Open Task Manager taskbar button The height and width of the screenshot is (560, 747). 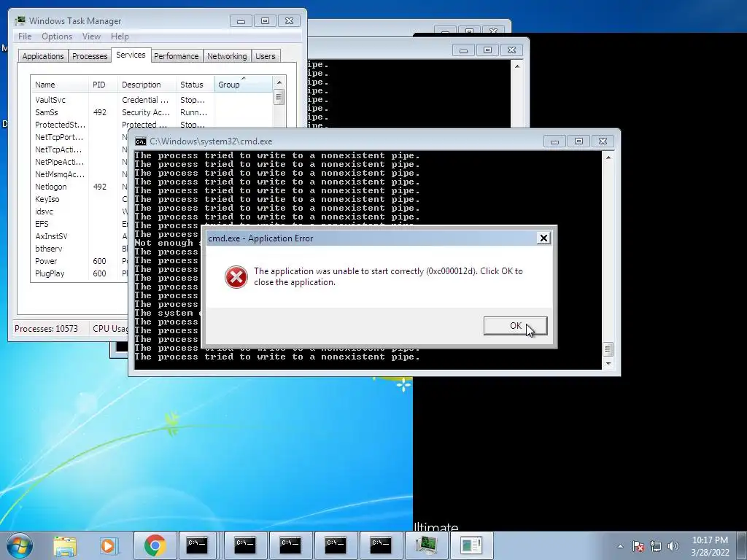(426, 545)
